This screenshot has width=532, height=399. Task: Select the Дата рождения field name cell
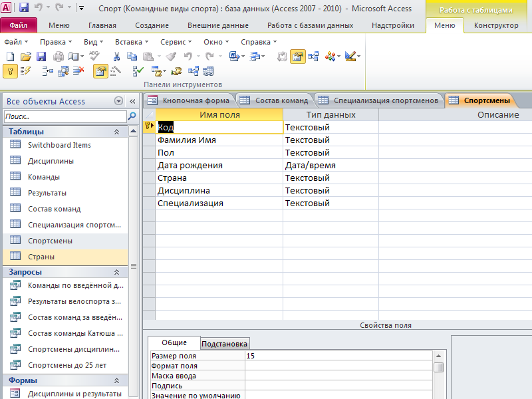(x=219, y=165)
